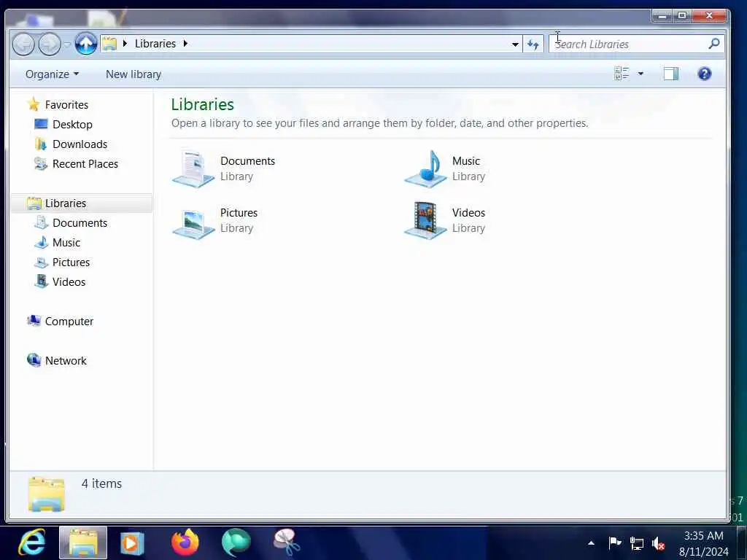Select Documents in navigation pane tree

[80, 223]
